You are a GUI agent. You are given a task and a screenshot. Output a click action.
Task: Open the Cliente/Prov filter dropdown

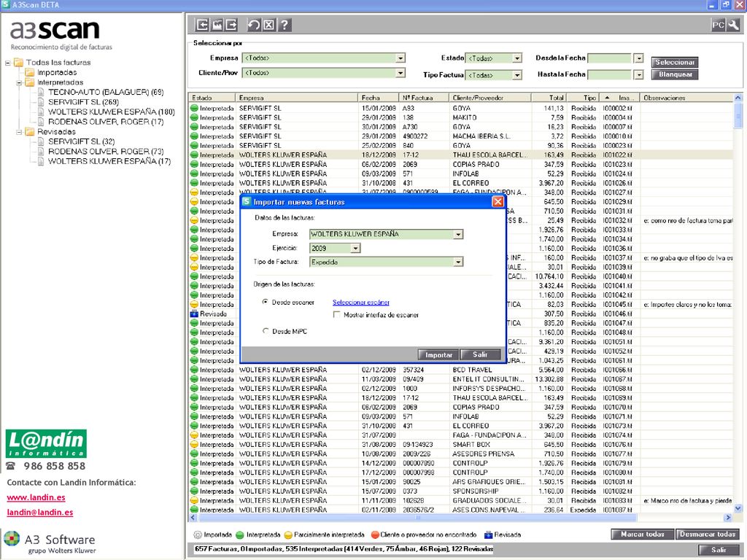400,73
